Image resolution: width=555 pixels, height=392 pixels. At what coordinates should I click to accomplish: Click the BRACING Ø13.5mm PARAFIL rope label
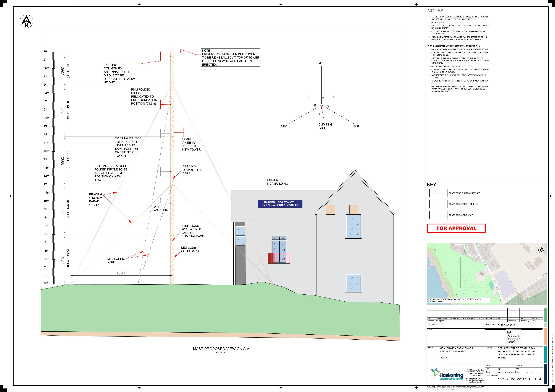[97, 200]
